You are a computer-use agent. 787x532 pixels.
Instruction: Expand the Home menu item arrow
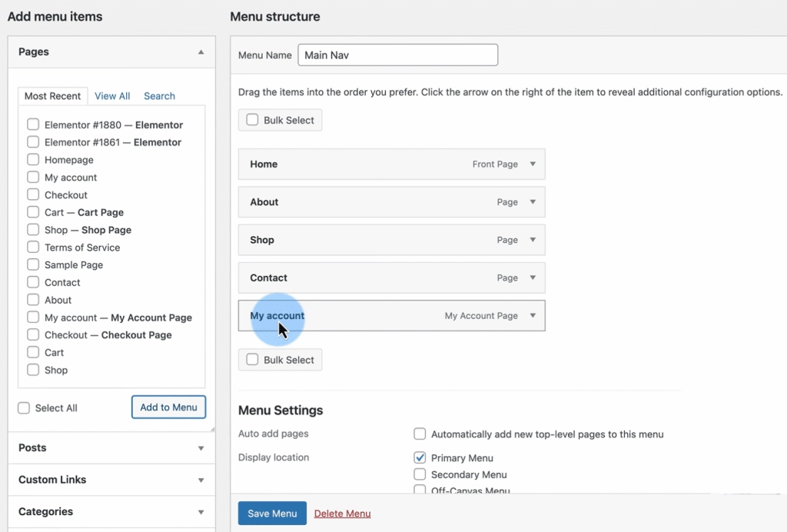click(x=533, y=165)
